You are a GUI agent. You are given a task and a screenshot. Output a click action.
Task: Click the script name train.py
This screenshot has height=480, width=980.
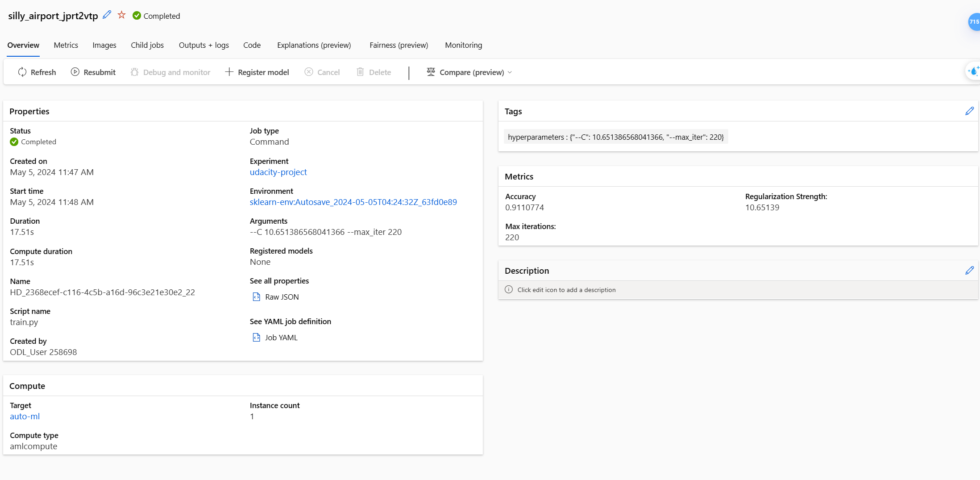24,322
